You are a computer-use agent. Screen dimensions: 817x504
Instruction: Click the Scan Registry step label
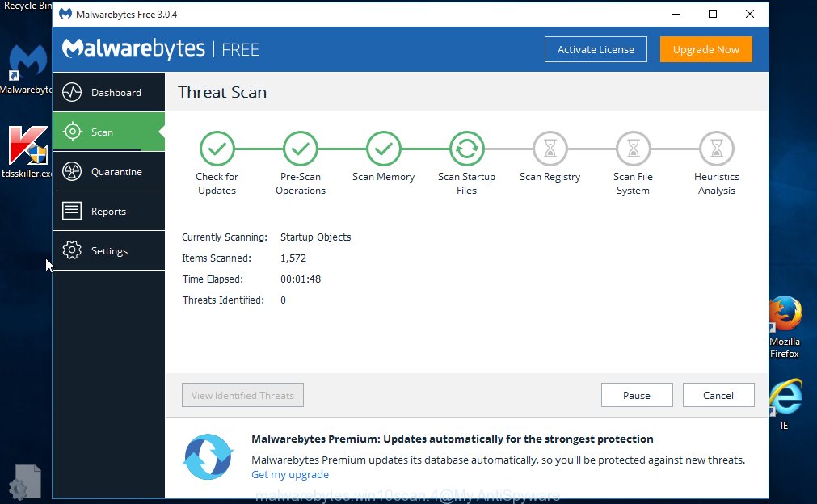click(550, 177)
